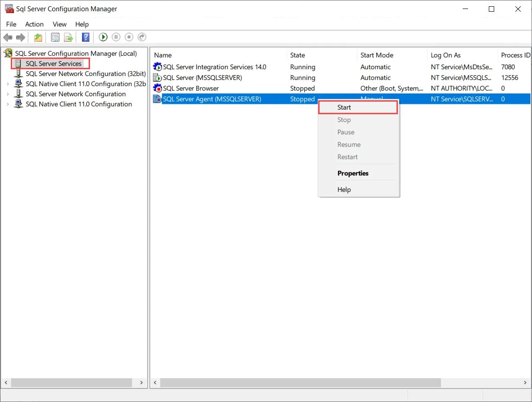This screenshot has height=402, width=532.
Task: Sort by the Start Mode column header
Action: point(392,55)
